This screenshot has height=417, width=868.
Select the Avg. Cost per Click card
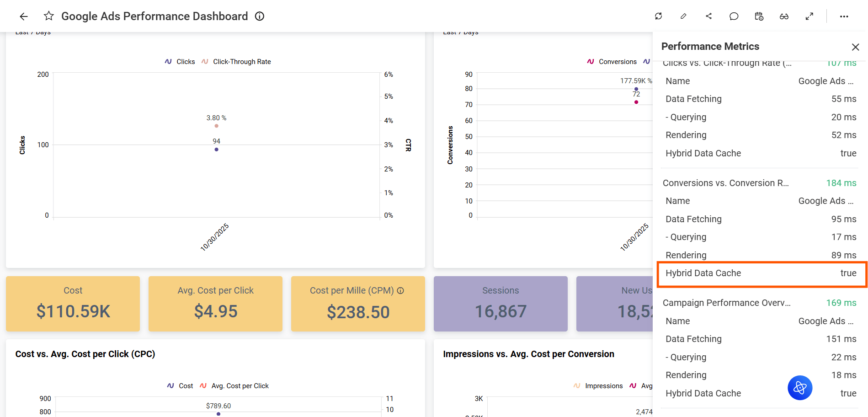215,304
